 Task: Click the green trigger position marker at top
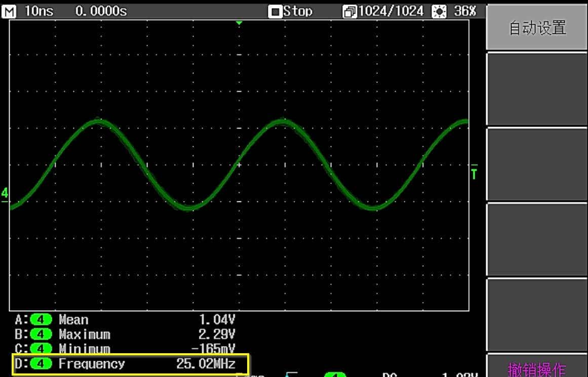click(240, 23)
